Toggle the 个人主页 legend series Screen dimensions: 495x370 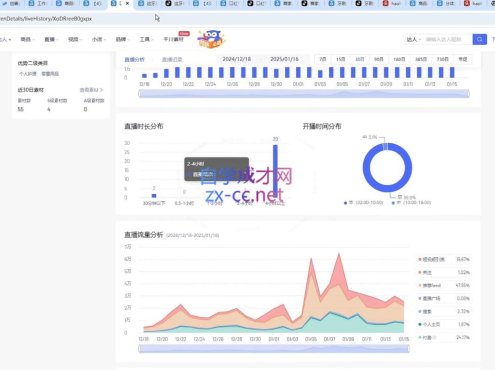click(444, 324)
